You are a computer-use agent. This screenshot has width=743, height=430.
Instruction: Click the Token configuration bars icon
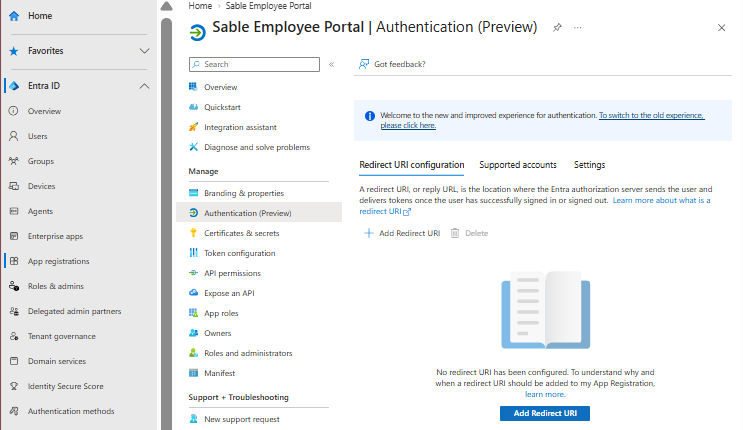click(193, 253)
